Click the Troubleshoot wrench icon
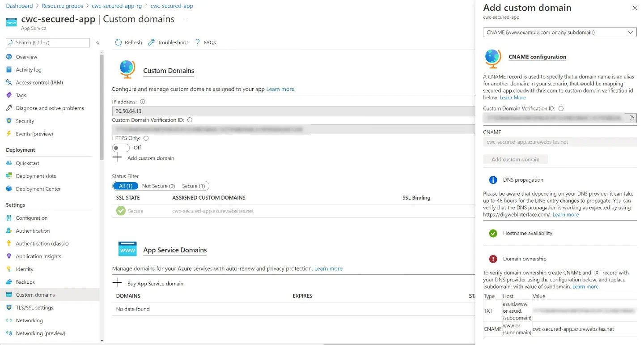 point(151,43)
